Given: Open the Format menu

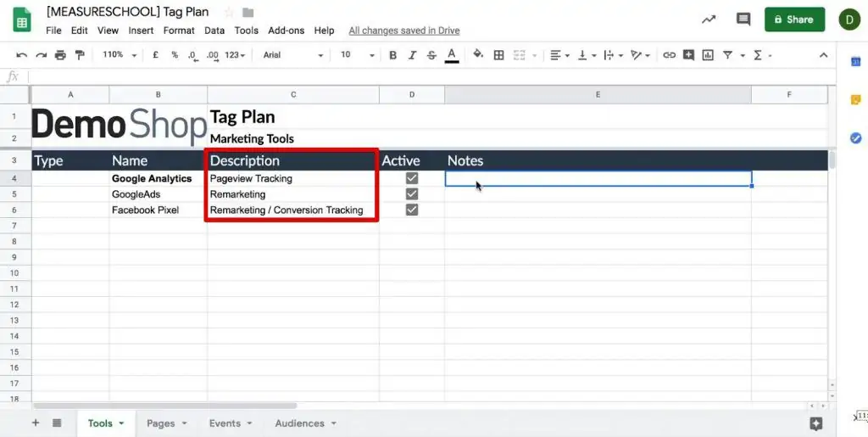Looking at the screenshot, I should [179, 31].
